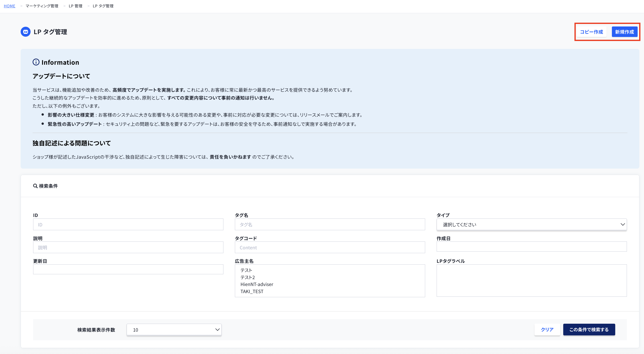Open the タイプ dropdown

532,224
